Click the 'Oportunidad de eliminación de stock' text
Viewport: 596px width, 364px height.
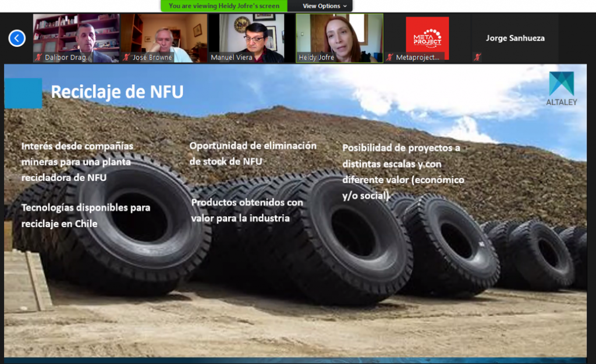pos(253,153)
